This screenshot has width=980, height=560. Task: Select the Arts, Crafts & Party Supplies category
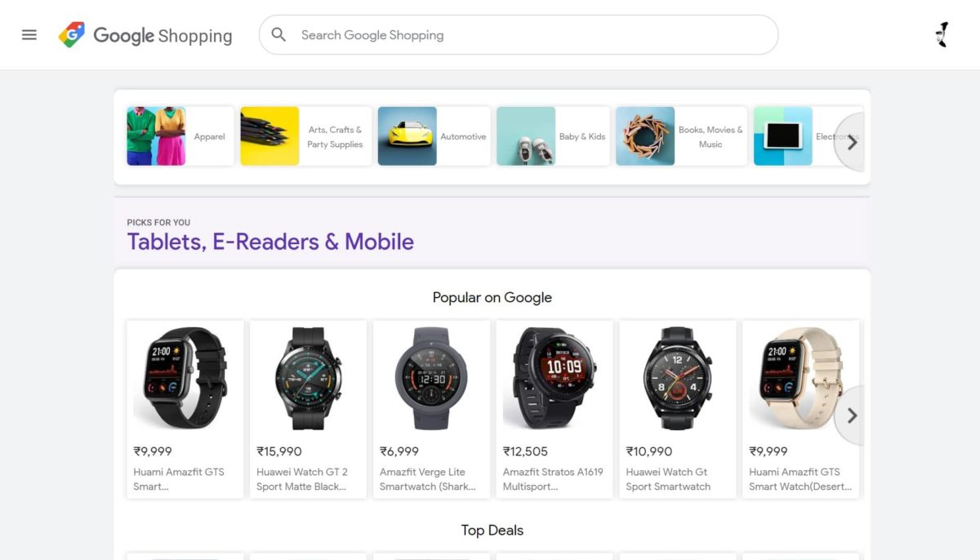305,136
